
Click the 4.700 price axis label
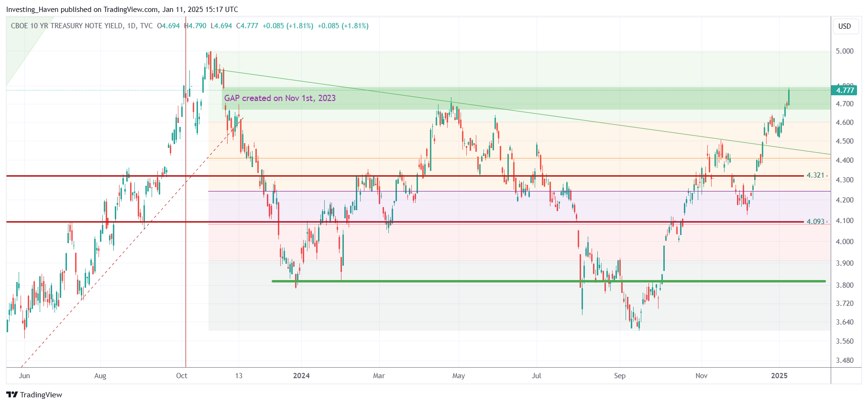coord(845,104)
